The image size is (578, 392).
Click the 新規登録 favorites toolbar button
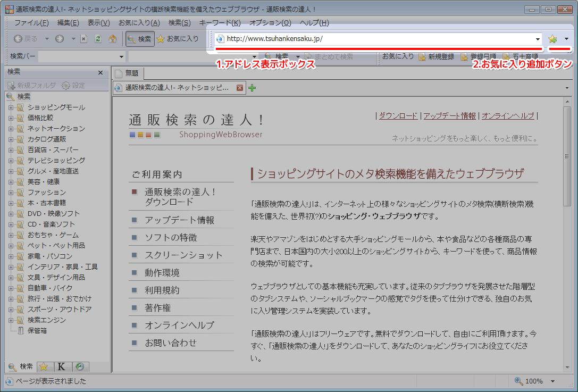coord(437,57)
